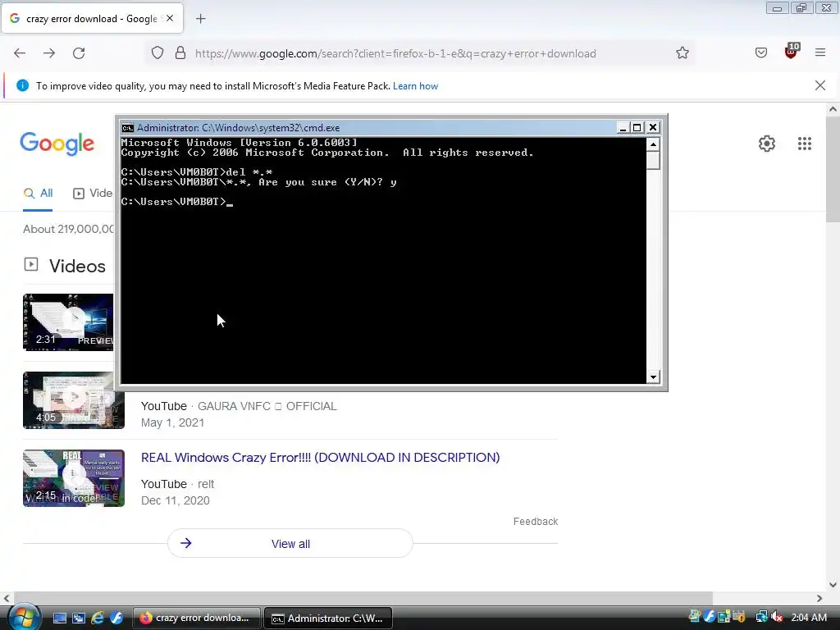The image size is (840, 630).
Task: Click the 'About 219,000,00' results count
Action: click(x=69, y=229)
